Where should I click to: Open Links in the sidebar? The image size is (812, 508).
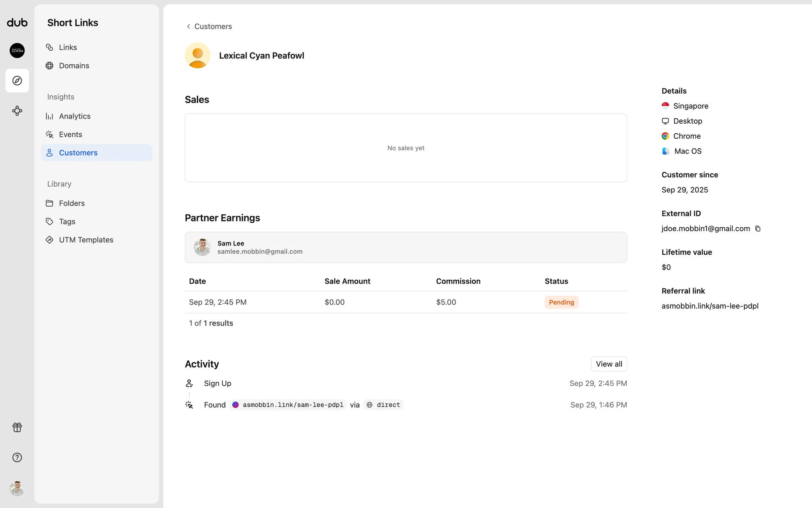coord(68,47)
